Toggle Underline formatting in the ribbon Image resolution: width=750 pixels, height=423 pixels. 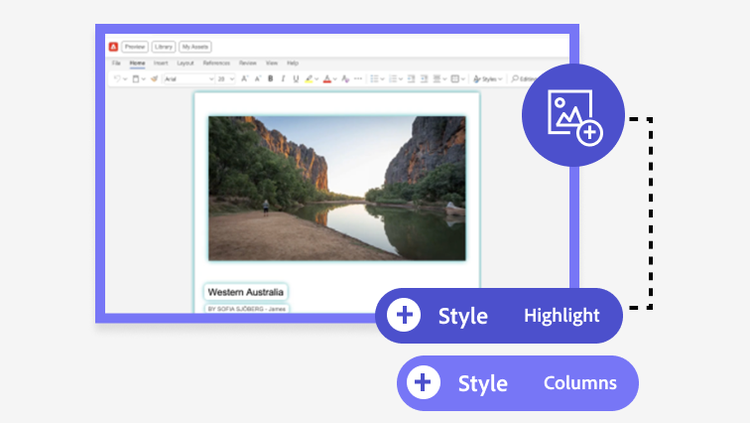click(296, 78)
